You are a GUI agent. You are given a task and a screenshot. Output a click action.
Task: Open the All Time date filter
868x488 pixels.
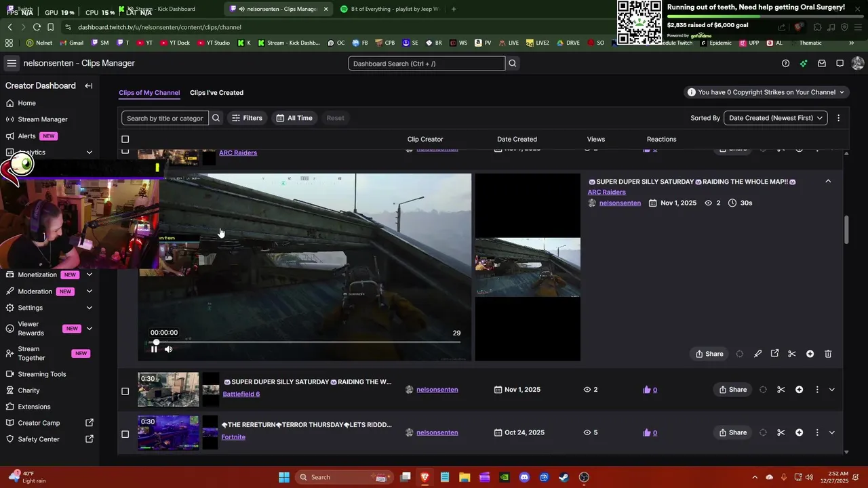[294, 118]
